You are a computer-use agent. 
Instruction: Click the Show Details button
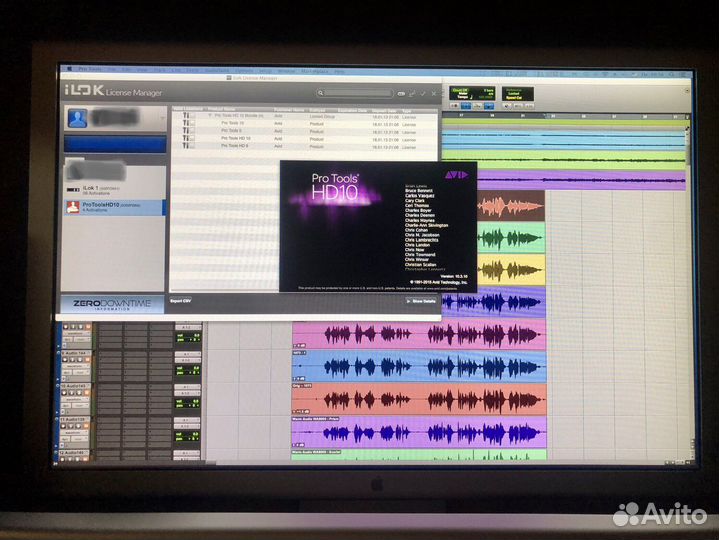[x=421, y=301]
